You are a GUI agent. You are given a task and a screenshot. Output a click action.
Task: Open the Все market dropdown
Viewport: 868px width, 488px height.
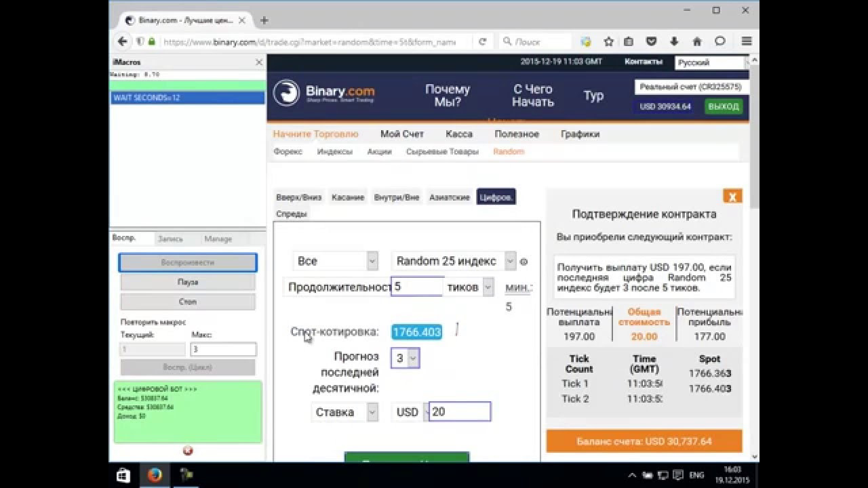pyautogui.click(x=336, y=261)
